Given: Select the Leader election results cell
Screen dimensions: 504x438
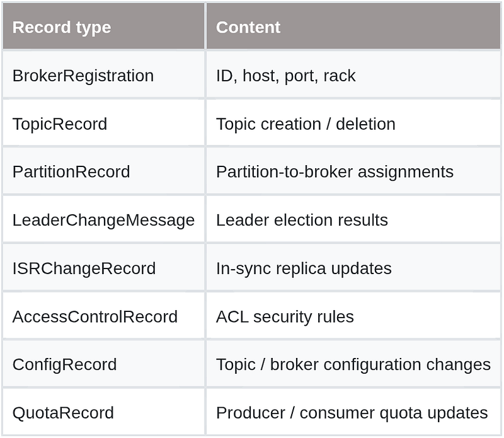Looking at the screenshot, I should 353,219.
